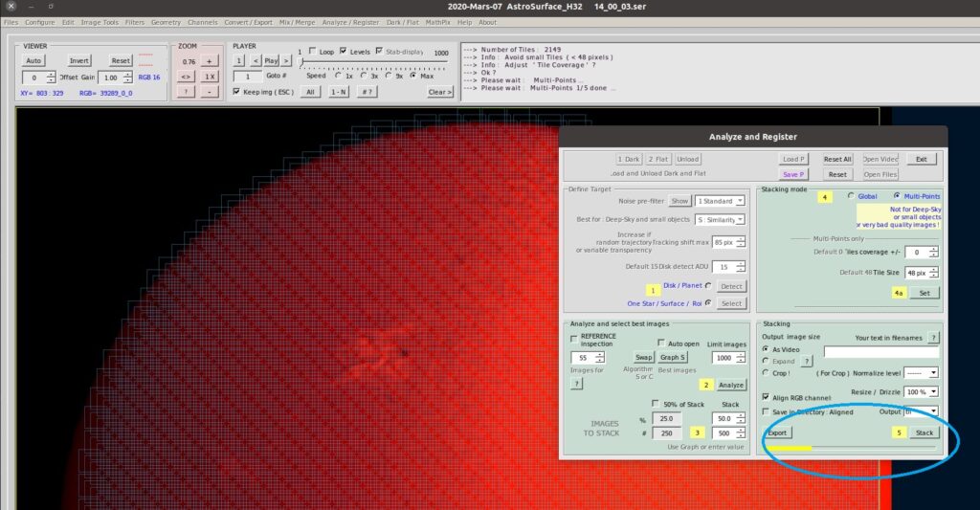980x510 pixels.
Task: Click the Player frame position slider
Action: pos(373,61)
